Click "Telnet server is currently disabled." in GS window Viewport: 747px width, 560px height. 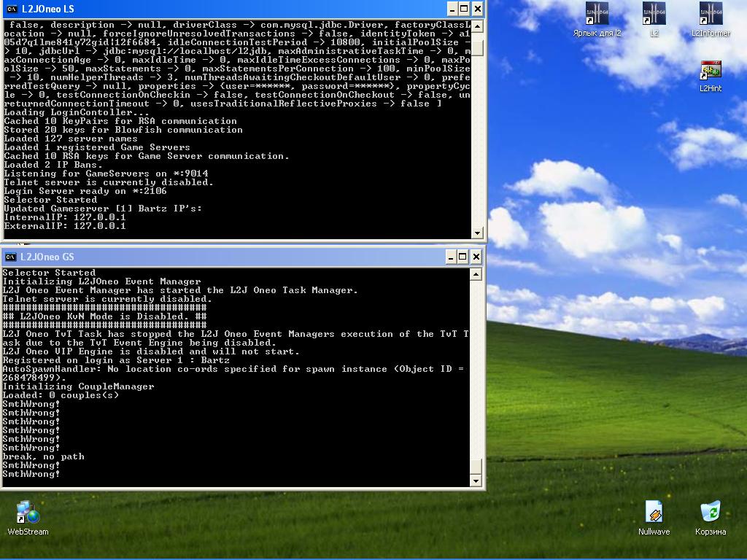coord(107,299)
